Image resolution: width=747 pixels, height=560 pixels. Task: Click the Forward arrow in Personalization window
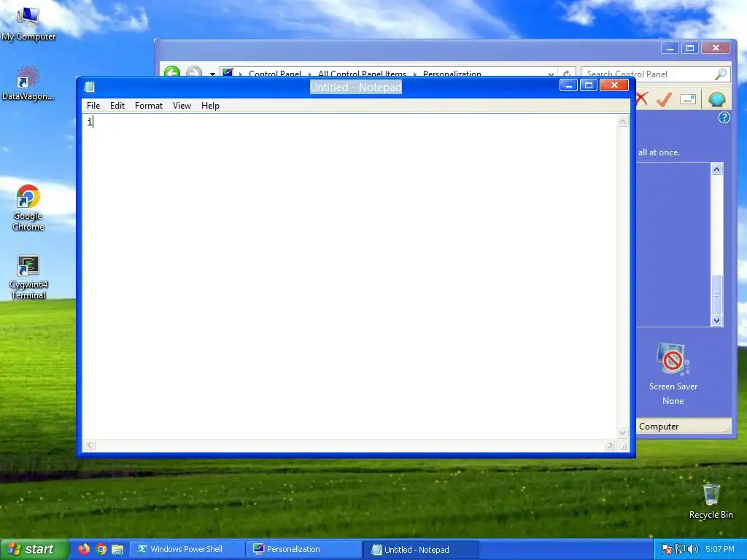tap(194, 72)
